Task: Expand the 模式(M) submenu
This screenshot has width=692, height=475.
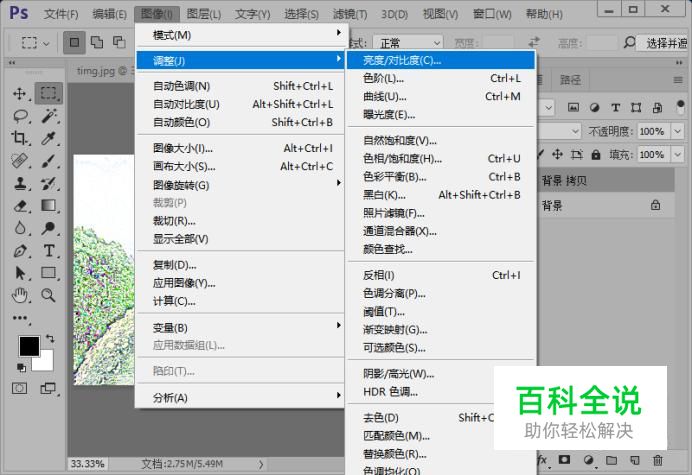Action: pos(241,35)
